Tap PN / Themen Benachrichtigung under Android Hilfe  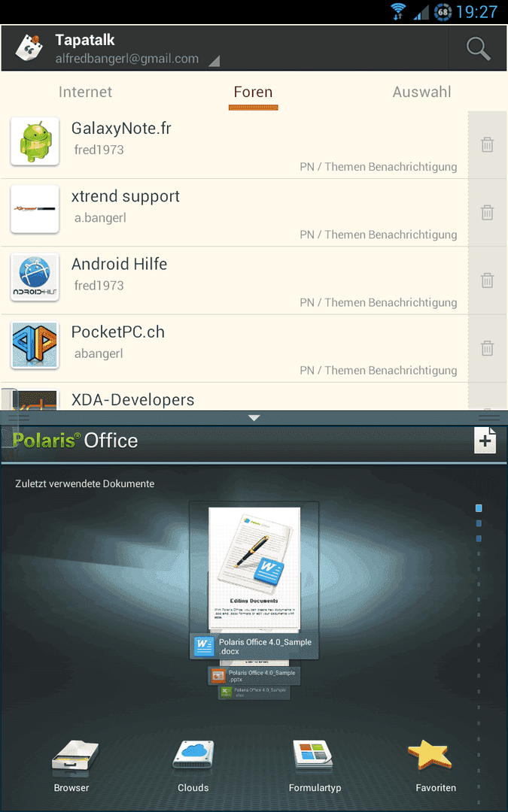379,302
